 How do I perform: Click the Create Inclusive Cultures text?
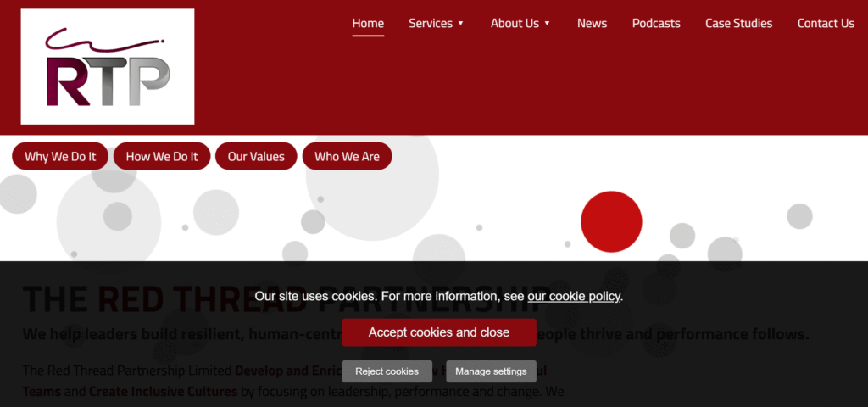pos(164,392)
